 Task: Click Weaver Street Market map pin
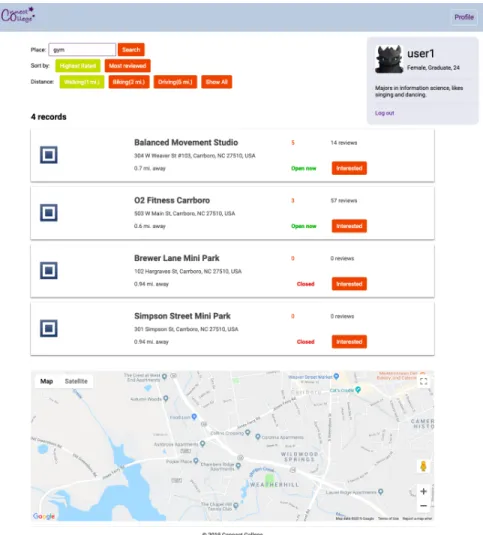pos(336,376)
